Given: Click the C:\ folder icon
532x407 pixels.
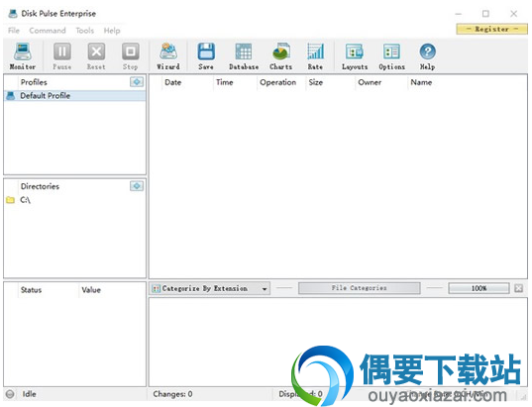Looking at the screenshot, I should pos(11,200).
